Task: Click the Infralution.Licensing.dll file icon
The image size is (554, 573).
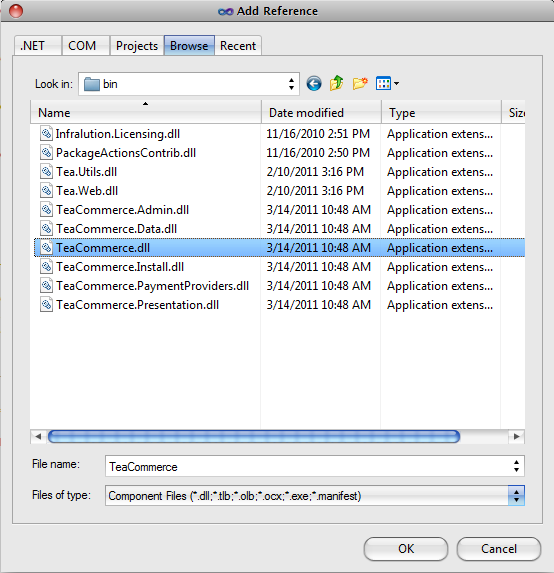Action: tap(46, 134)
